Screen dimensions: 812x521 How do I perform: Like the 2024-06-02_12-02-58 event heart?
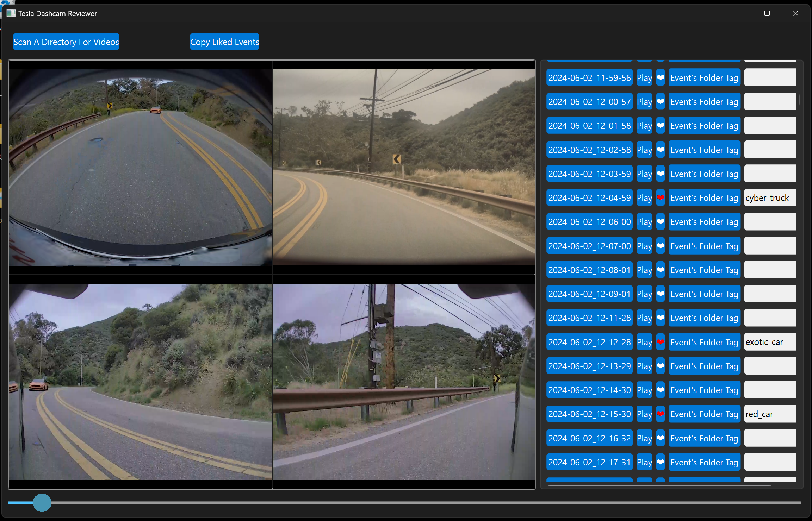click(x=661, y=150)
